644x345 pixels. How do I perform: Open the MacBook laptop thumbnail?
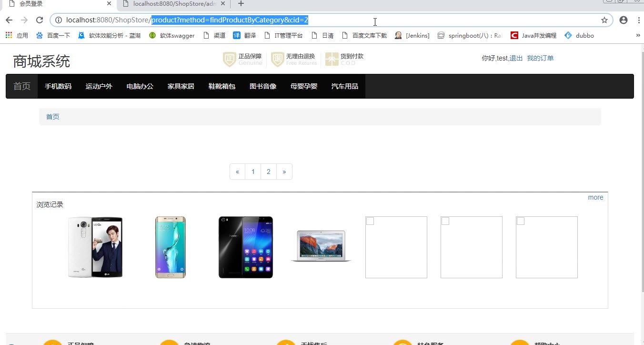(321, 246)
